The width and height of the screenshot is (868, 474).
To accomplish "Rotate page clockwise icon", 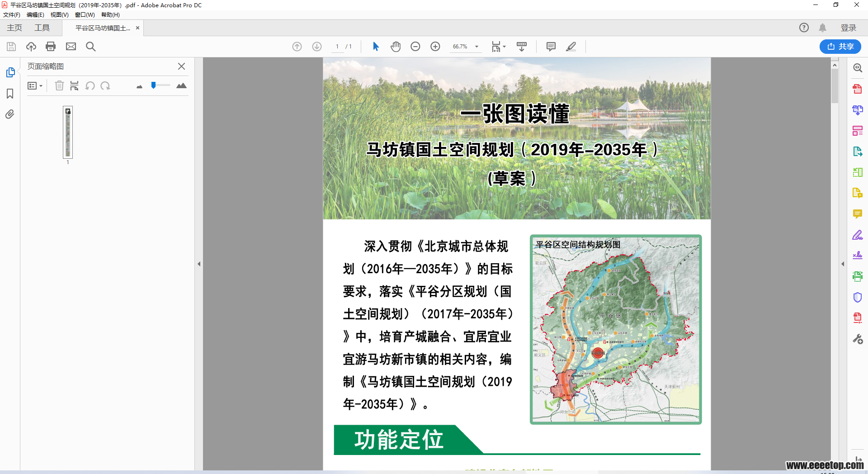I will tap(105, 85).
